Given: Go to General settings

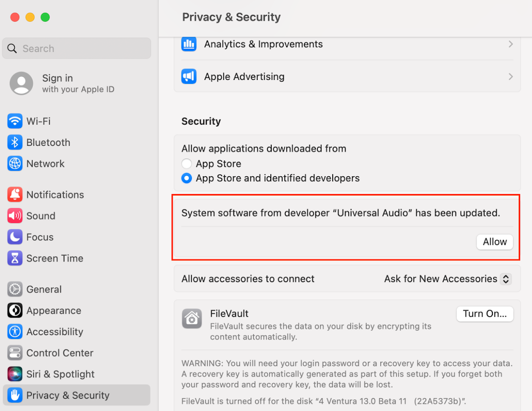Looking at the screenshot, I should pos(44,289).
